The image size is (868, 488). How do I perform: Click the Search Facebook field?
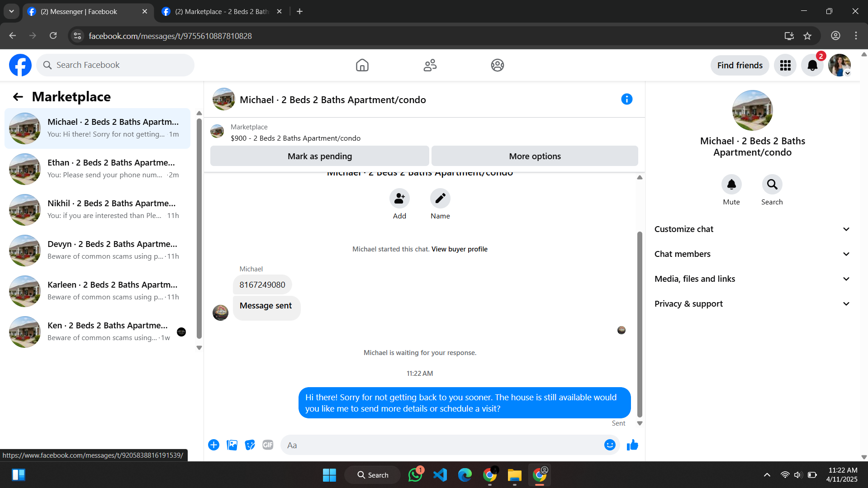pyautogui.click(x=115, y=65)
